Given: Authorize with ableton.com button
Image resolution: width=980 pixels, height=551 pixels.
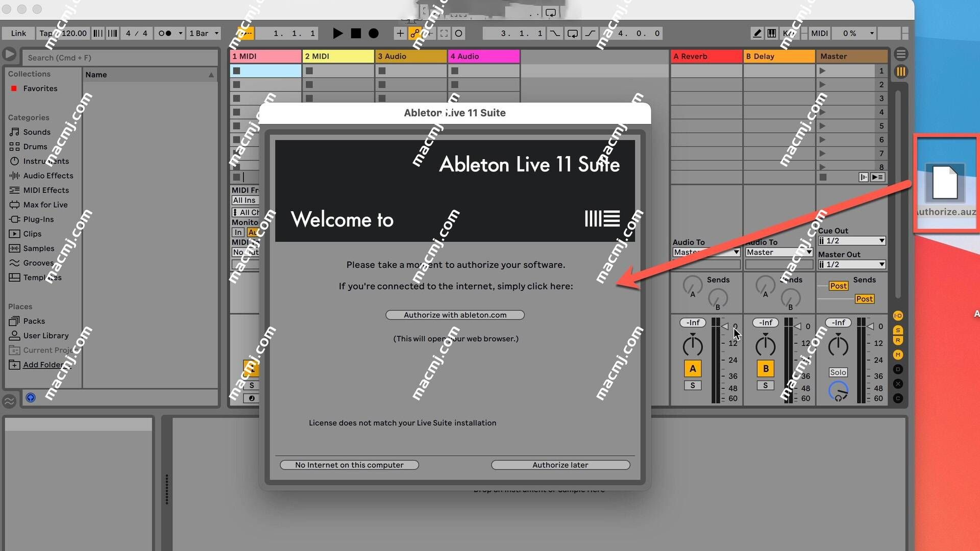Looking at the screenshot, I should [x=455, y=315].
